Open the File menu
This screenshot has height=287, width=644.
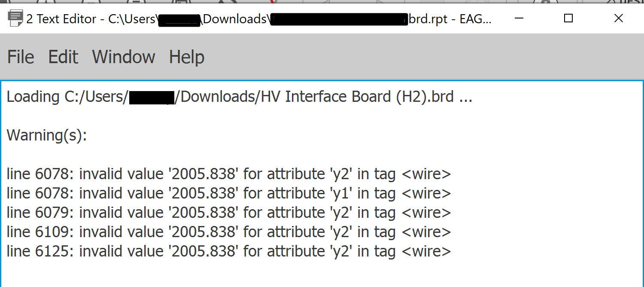[x=21, y=57]
